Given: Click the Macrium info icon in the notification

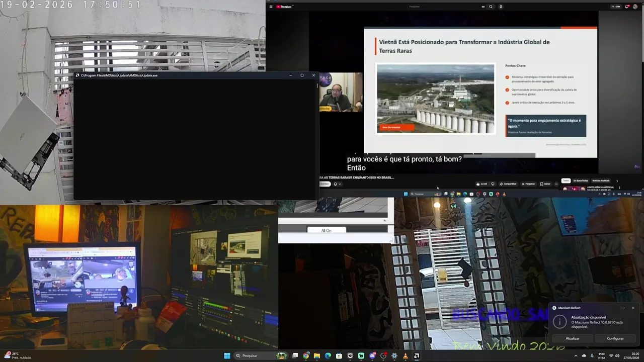Looking at the screenshot, I should click(559, 321).
